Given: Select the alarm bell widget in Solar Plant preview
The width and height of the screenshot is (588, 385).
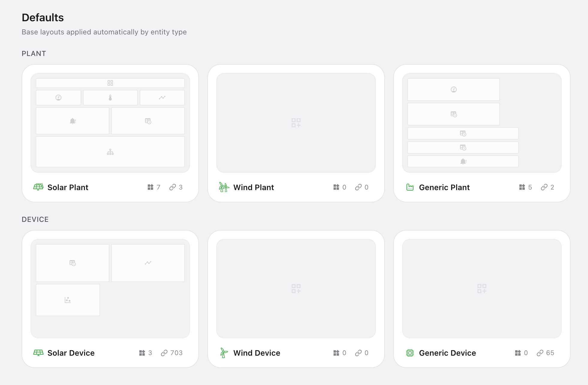Looking at the screenshot, I should point(73,121).
